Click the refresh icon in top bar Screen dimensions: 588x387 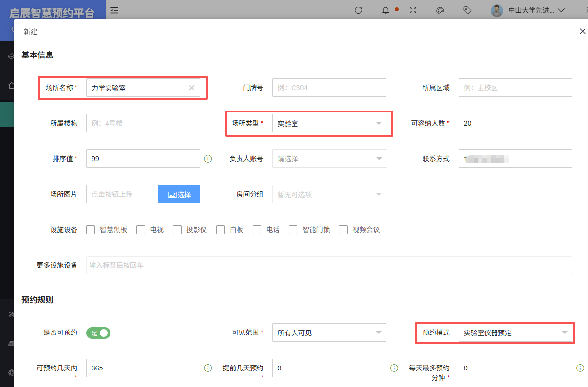pos(359,10)
